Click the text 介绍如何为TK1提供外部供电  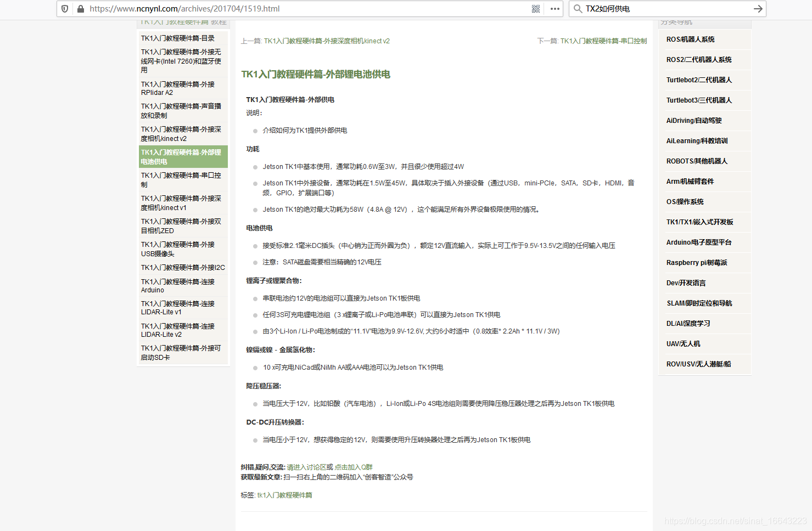tap(305, 131)
